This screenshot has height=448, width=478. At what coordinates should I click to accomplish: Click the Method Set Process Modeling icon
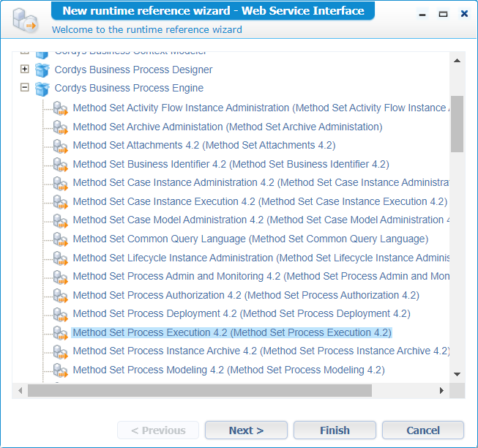click(60, 370)
